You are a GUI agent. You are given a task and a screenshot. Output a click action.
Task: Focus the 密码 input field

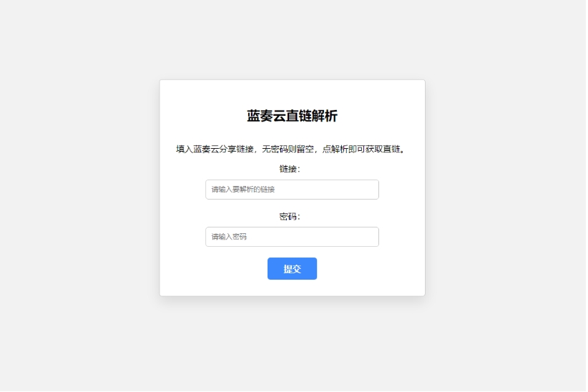pyautogui.click(x=293, y=237)
